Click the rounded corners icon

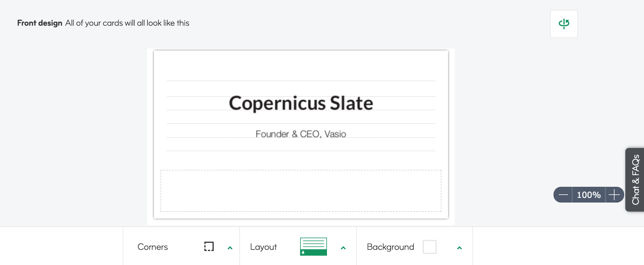click(x=209, y=247)
